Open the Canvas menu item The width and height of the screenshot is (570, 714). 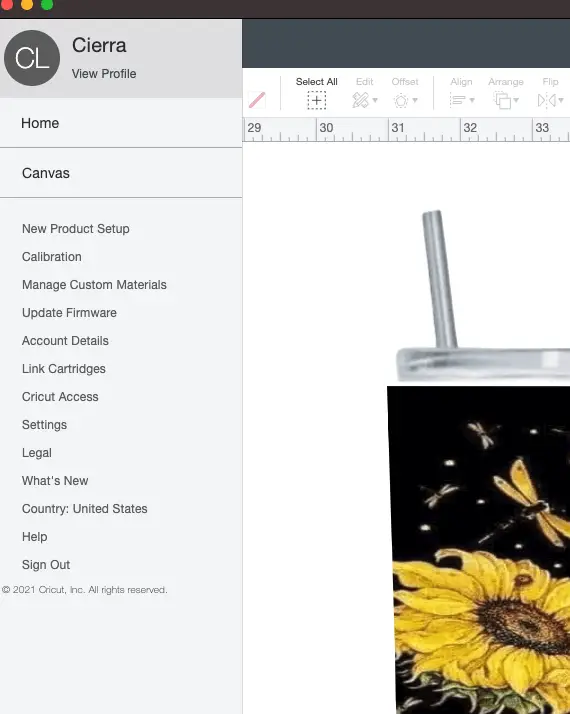coord(46,173)
